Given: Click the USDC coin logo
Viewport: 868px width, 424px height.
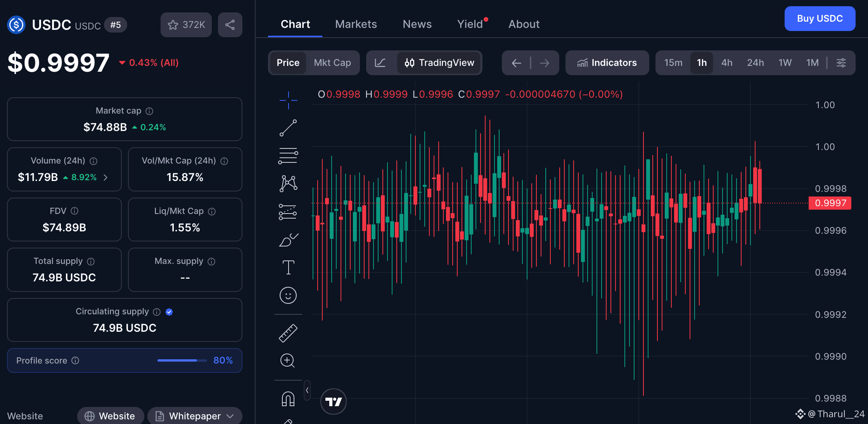Looking at the screenshot, I should tap(16, 25).
